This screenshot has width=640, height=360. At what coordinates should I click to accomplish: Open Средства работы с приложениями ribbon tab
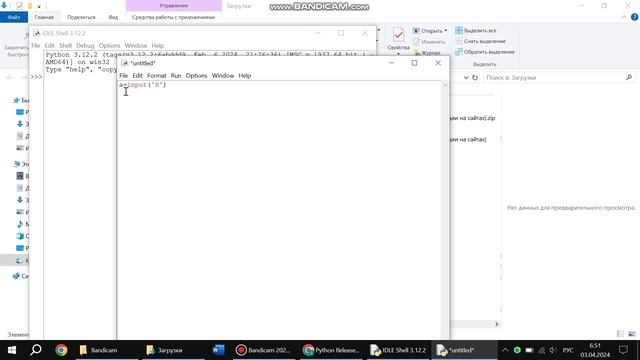pyautogui.click(x=173, y=17)
